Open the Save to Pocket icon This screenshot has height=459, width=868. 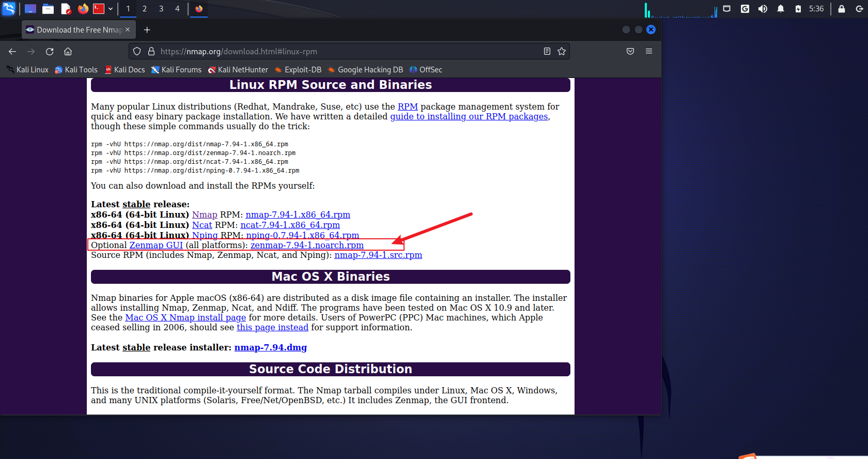(x=630, y=51)
